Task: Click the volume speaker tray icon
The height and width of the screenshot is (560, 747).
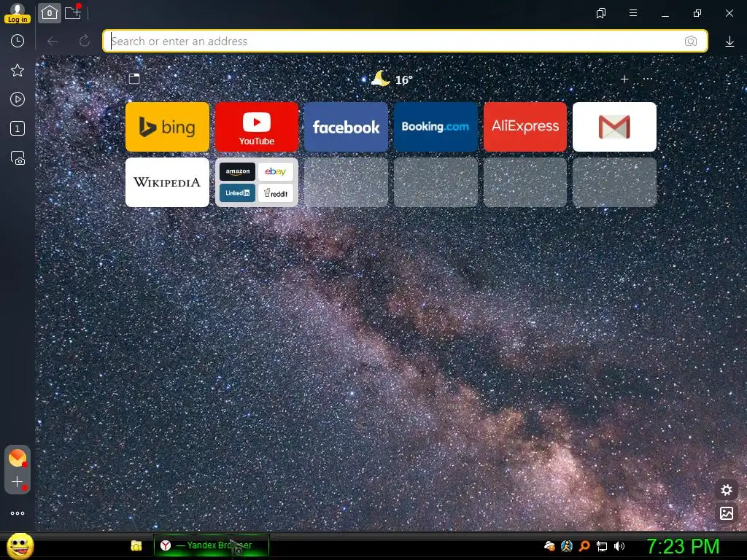Action: point(619,546)
